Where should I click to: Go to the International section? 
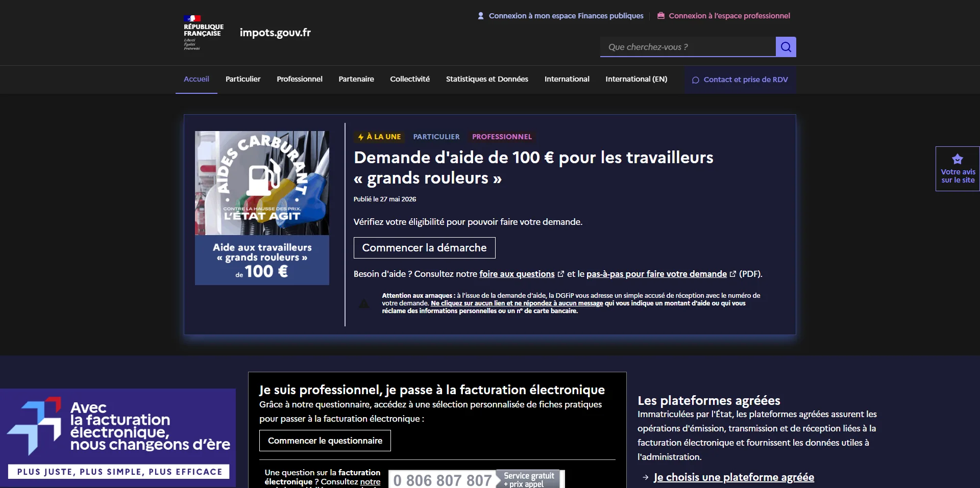(x=567, y=79)
